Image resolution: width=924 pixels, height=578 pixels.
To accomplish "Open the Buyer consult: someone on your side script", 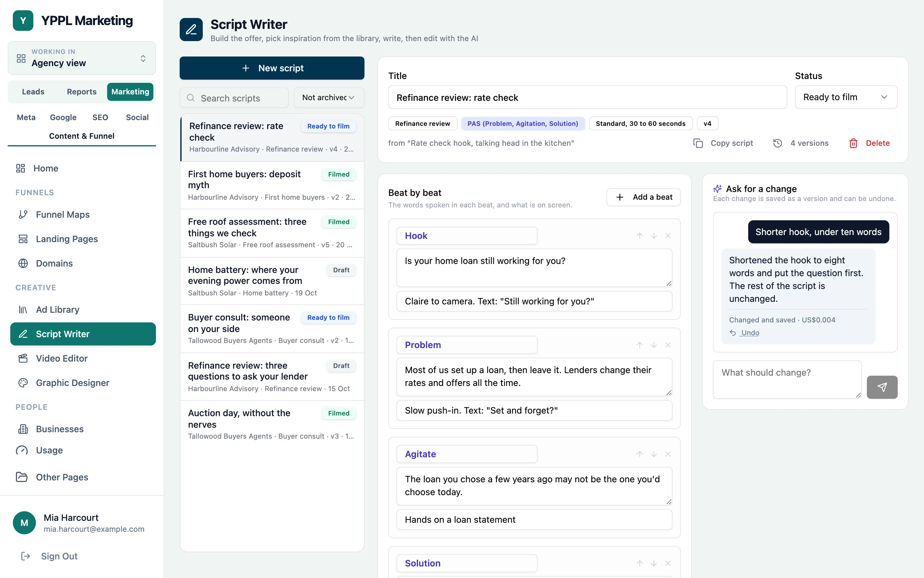I will [272, 329].
